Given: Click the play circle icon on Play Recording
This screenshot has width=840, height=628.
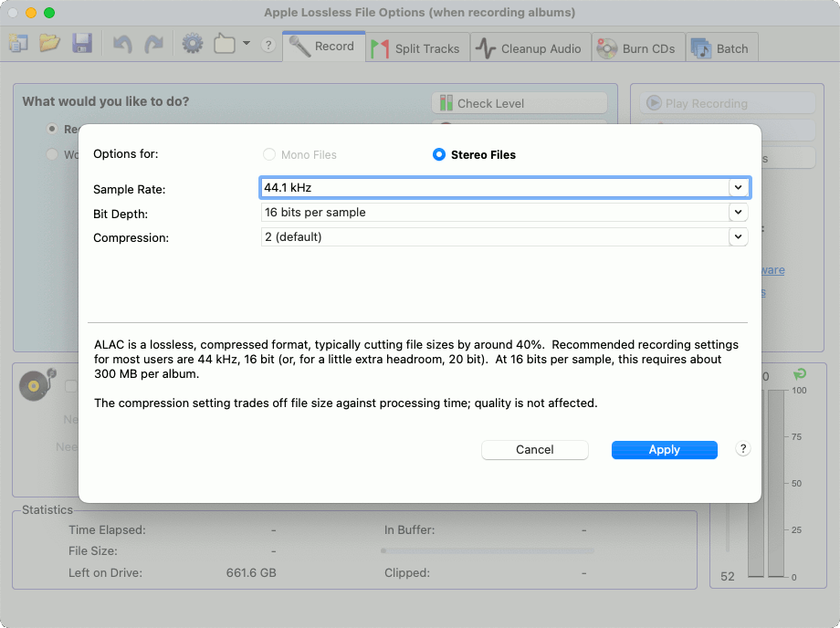Looking at the screenshot, I should (654, 103).
